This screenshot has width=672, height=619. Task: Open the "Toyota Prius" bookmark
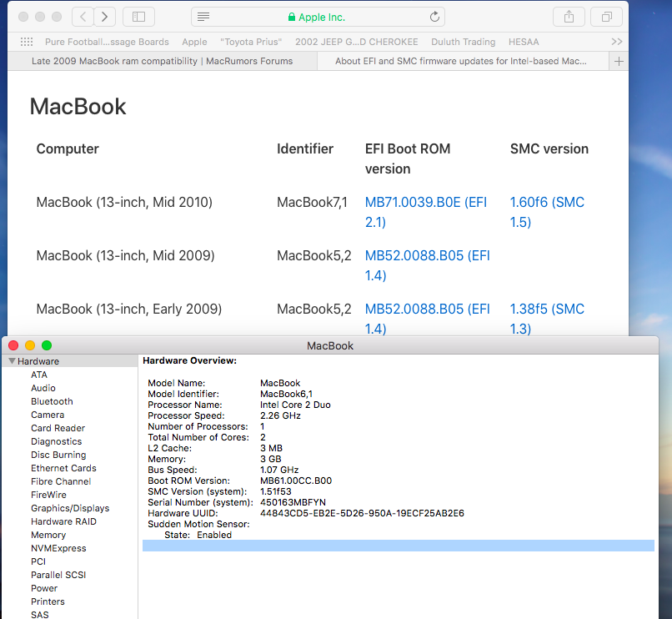251,42
